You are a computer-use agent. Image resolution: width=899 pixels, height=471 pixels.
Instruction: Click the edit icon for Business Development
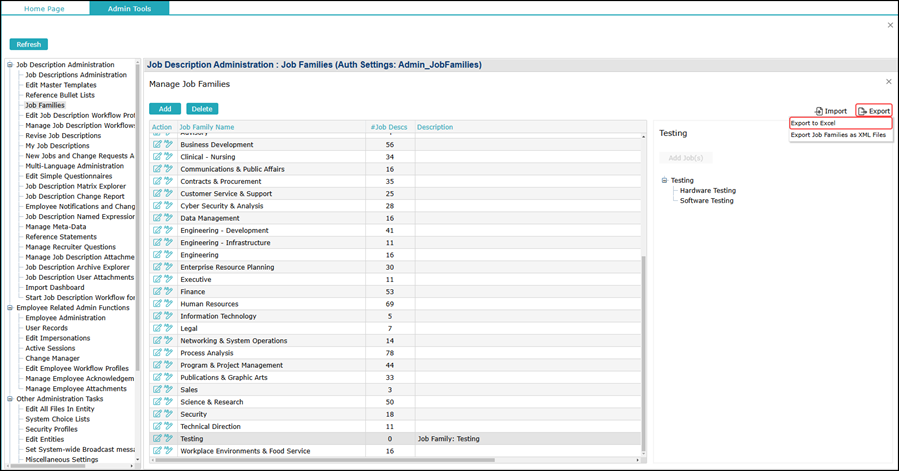coord(157,145)
